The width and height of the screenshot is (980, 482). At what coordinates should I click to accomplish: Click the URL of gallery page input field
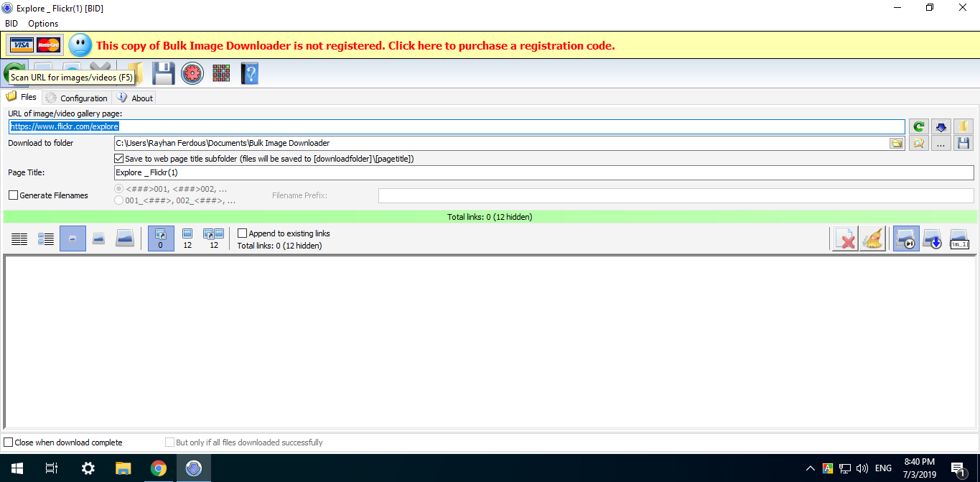(x=456, y=126)
